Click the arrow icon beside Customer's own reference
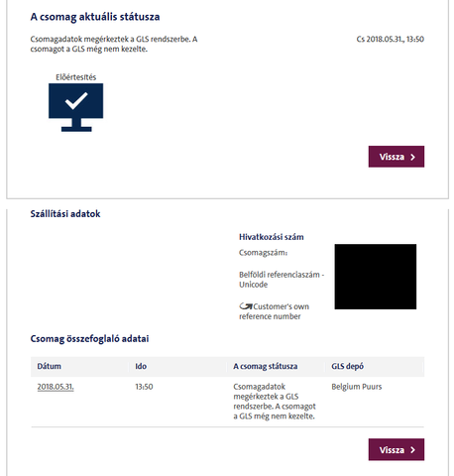 pos(246,306)
